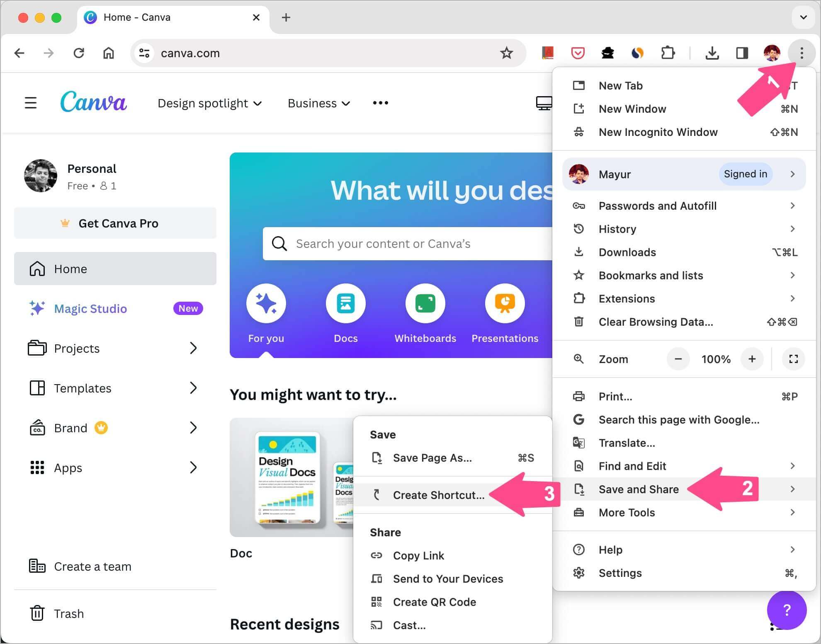Open the History submenu
The image size is (821, 644).
click(684, 229)
